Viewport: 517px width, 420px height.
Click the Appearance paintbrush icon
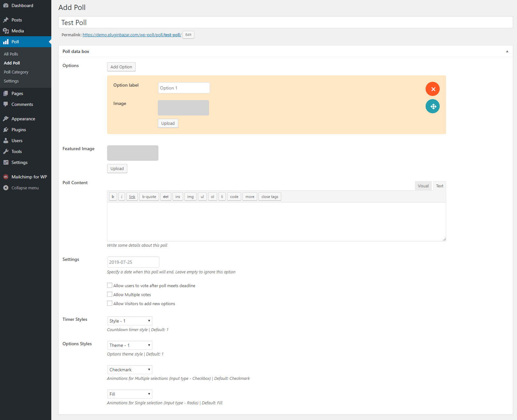[x=6, y=119]
